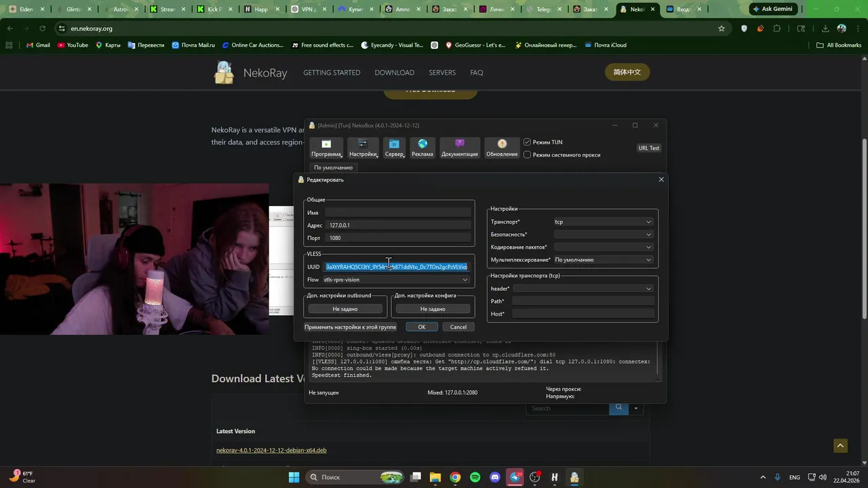Open the apps grid in bookmarks bar
This screenshot has height=488, width=868.
pyautogui.click(x=9, y=45)
